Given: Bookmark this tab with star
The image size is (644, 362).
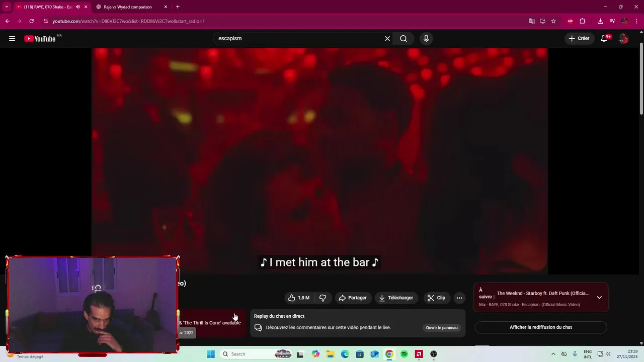Looking at the screenshot, I should point(553,21).
